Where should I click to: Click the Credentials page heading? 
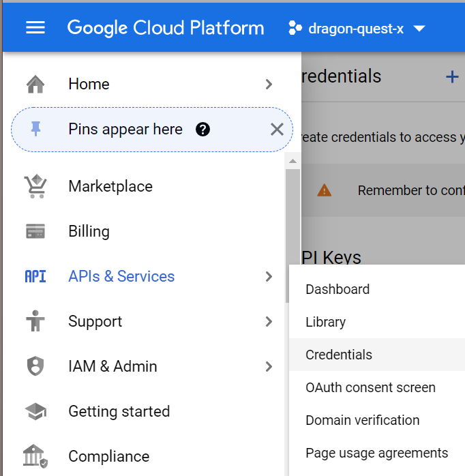[342, 76]
